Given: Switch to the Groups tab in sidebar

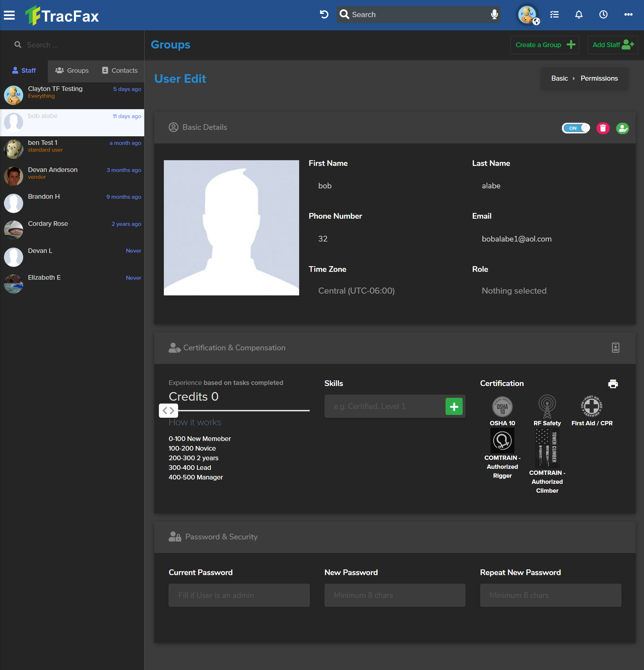Looking at the screenshot, I should 72,71.
